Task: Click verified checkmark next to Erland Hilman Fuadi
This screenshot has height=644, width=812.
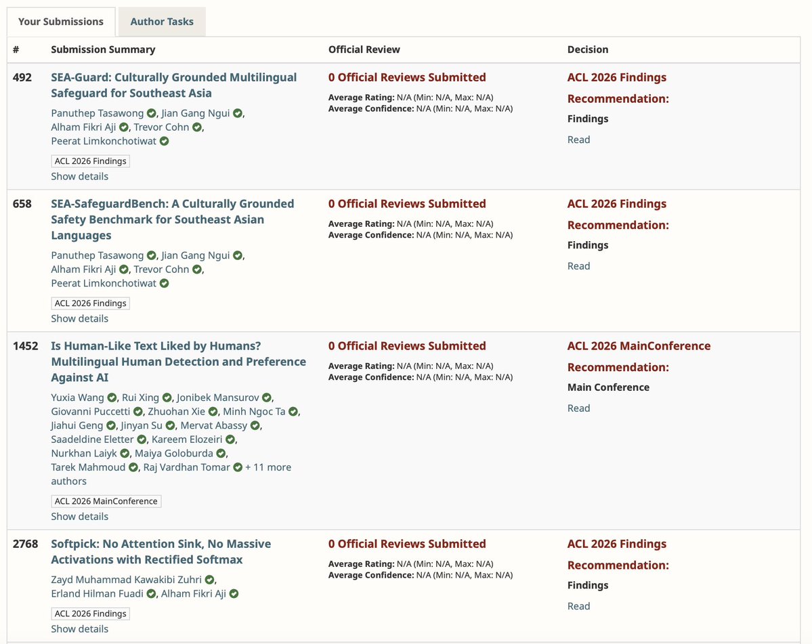Action: (151, 594)
